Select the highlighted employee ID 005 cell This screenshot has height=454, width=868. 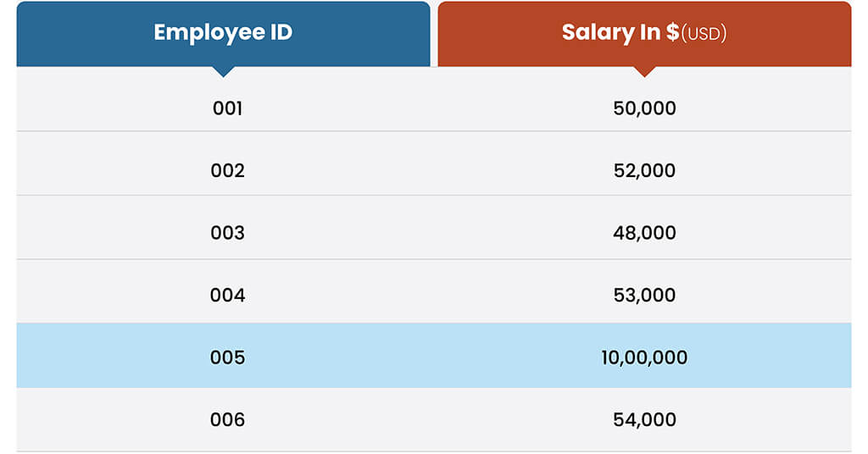[227, 357]
